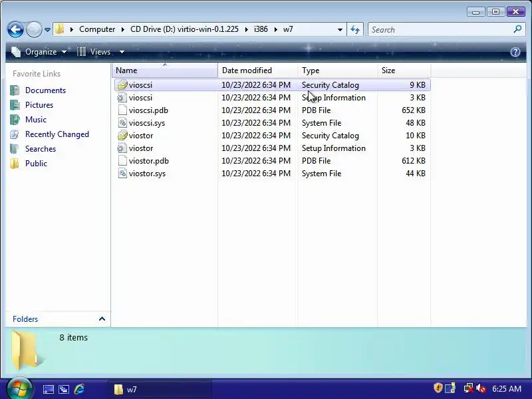532x399 pixels.
Task: Open Pictures in Favorite Links
Action: 39,105
